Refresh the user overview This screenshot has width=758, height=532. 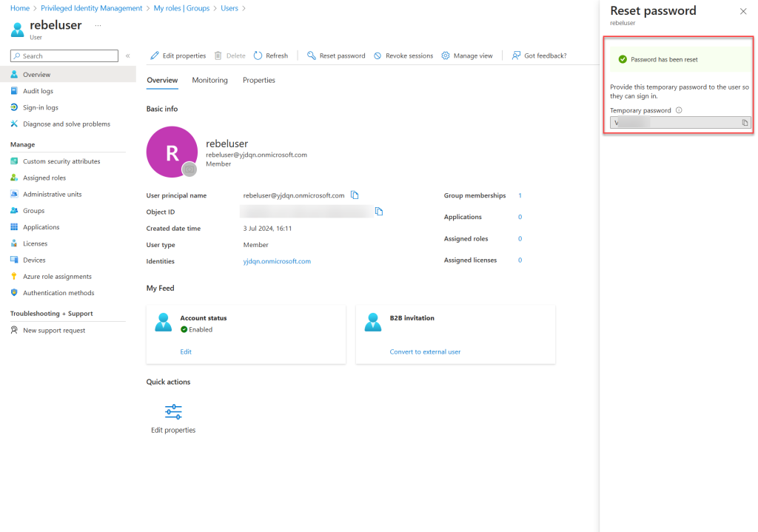click(271, 55)
